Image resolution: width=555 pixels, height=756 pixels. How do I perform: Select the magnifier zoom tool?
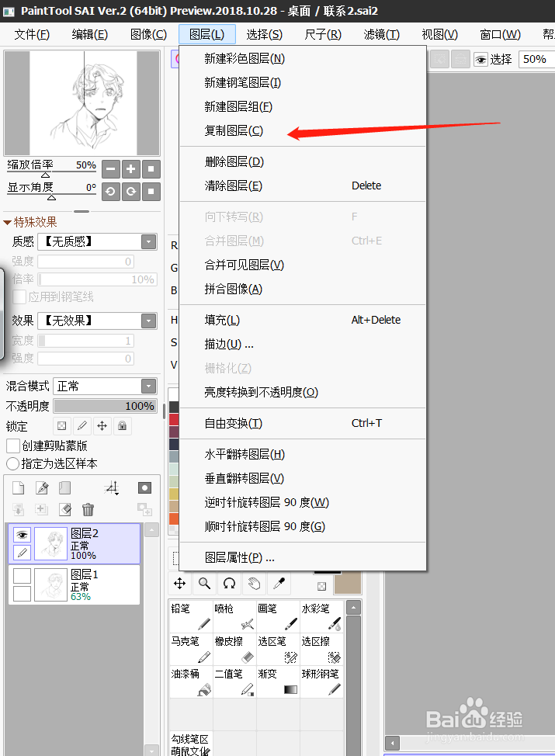204,584
